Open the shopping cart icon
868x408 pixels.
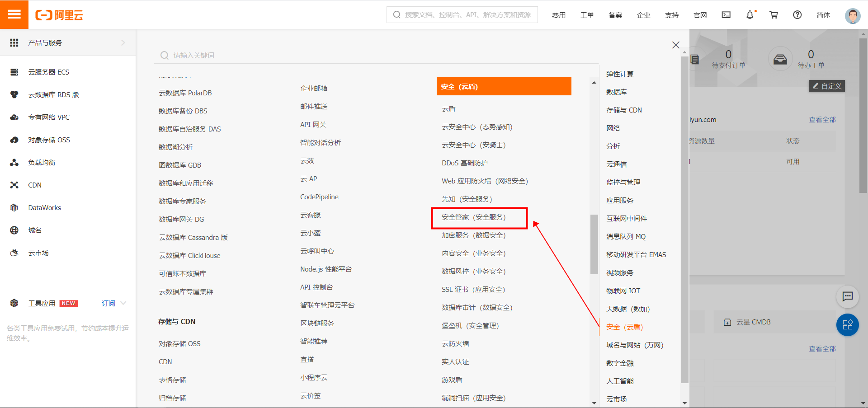pyautogui.click(x=774, y=15)
